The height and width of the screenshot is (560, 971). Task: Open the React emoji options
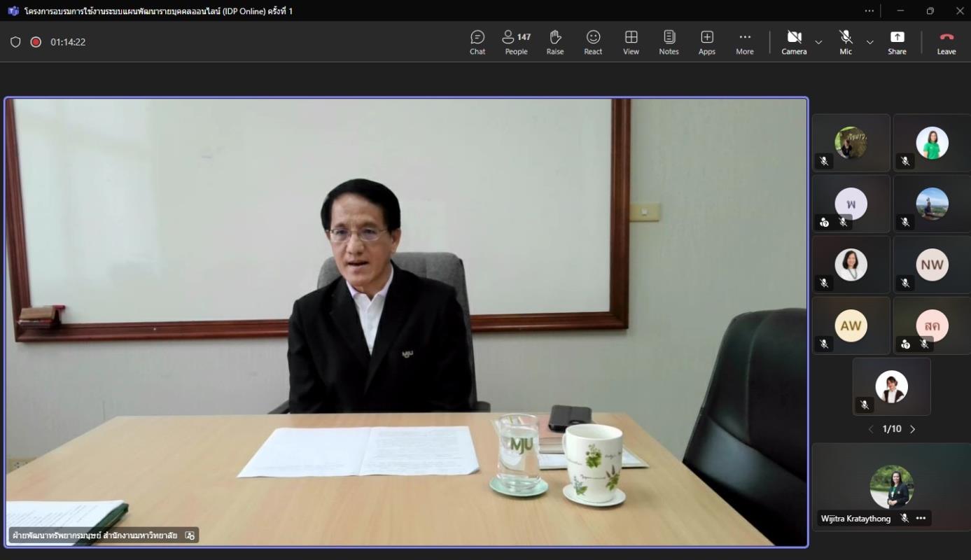(x=593, y=42)
